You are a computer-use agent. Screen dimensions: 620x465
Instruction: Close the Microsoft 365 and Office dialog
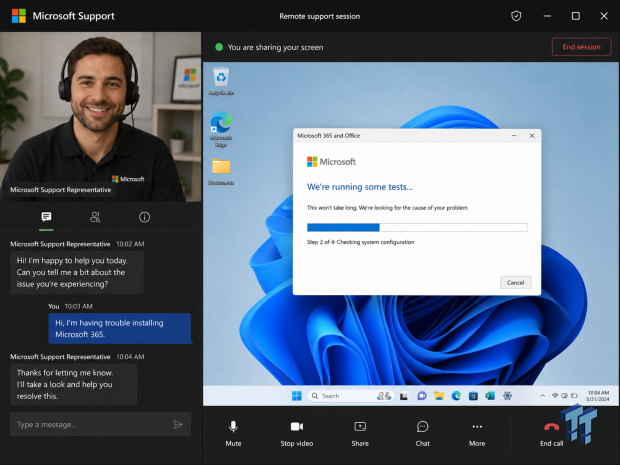coord(532,136)
